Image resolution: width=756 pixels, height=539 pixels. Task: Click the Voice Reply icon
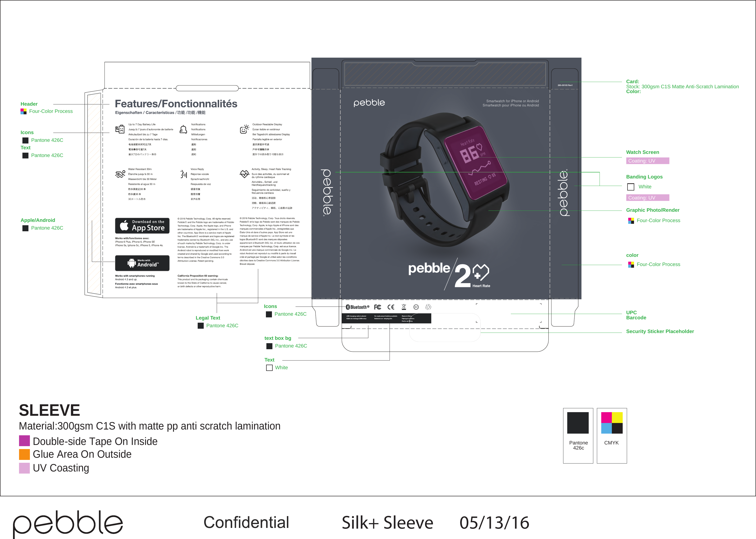click(183, 174)
